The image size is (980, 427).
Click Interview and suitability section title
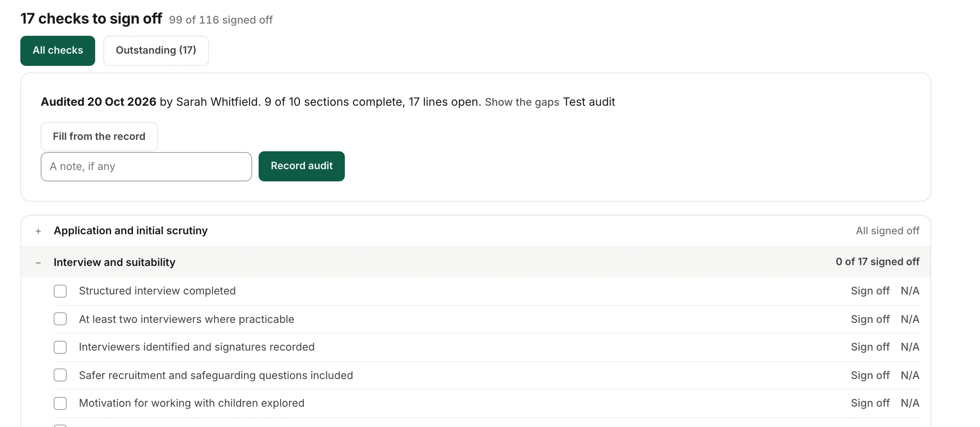tap(115, 262)
